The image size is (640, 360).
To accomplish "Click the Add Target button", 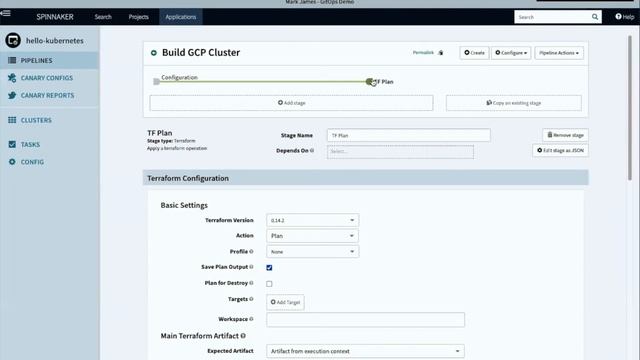I will (x=285, y=302).
